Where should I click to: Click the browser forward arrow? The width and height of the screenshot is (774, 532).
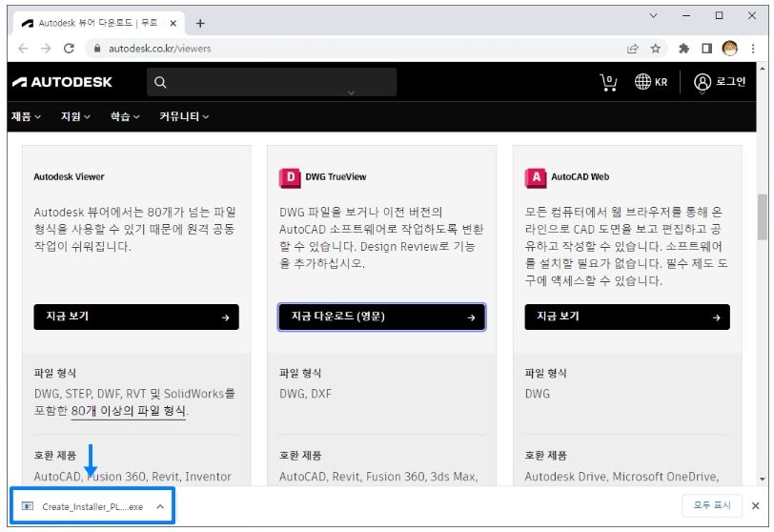click(x=46, y=49)
